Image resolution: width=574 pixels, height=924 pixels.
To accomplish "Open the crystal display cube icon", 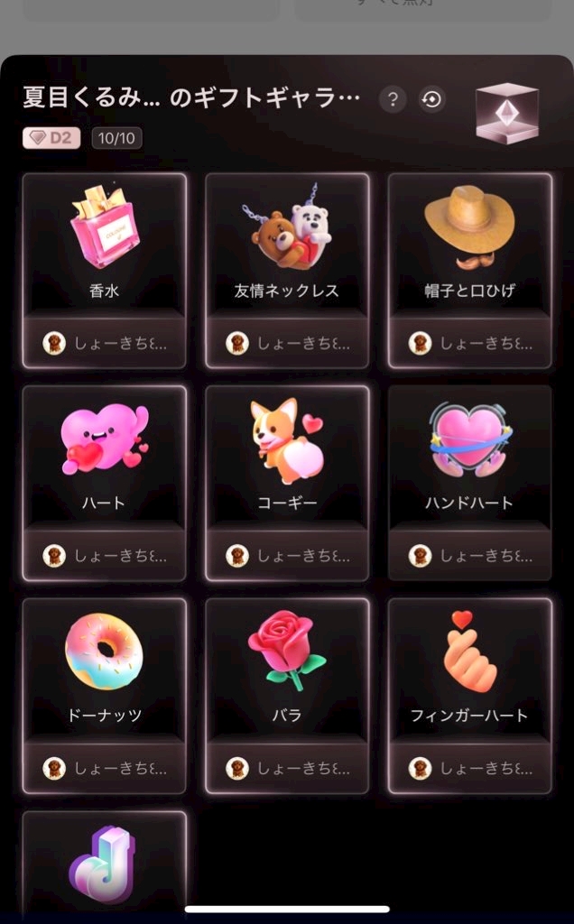I will coord(507,113).
